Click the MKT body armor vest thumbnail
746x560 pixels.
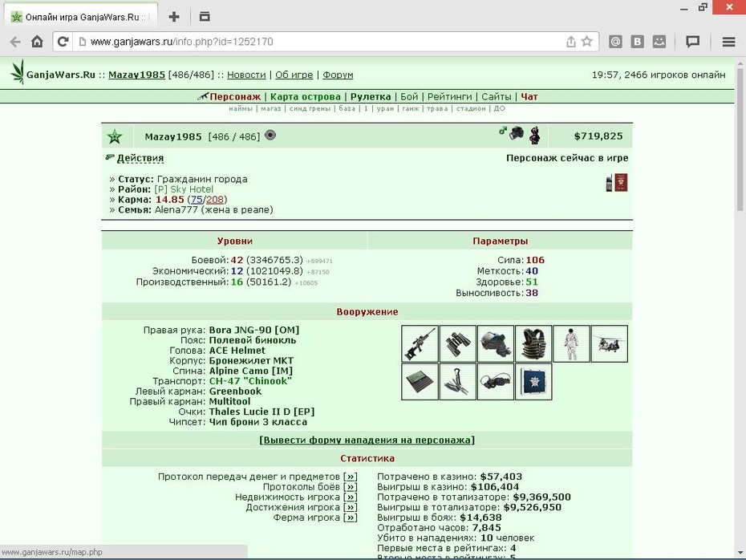point(533,343)
